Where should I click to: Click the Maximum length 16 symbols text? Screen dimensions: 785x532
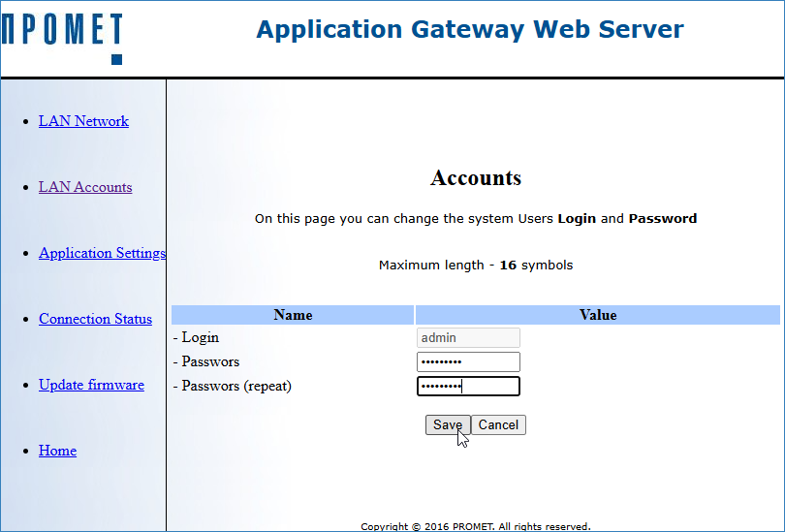(476, 266)
